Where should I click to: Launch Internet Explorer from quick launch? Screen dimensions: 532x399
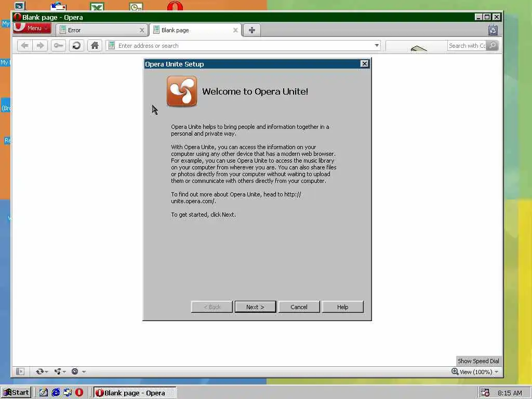(x=56, y=393)
